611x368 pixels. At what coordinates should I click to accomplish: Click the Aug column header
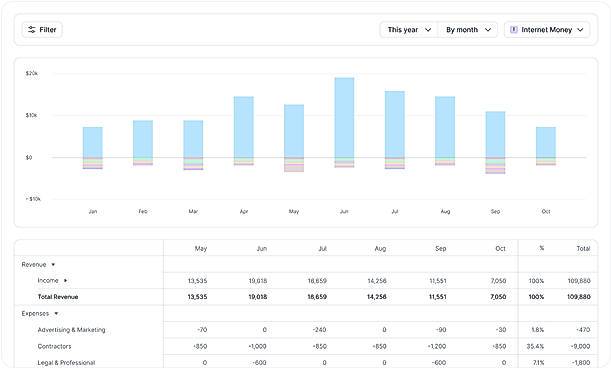coord(380,248)
